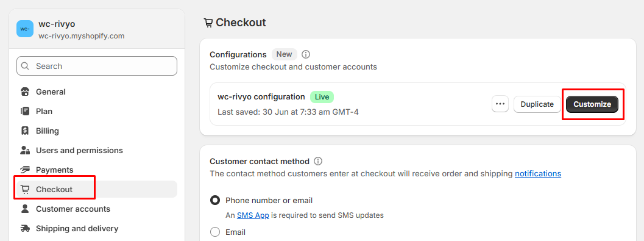Click the Payments card icon

[x=25, y=170]
